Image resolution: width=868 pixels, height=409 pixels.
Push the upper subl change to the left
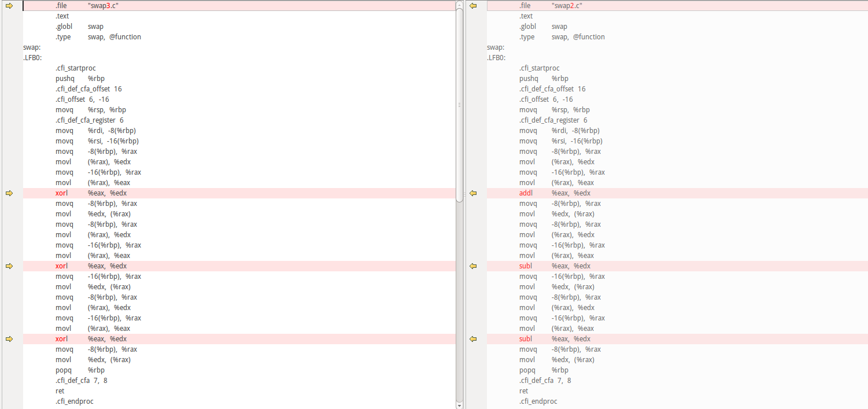[x=473, y=266]
